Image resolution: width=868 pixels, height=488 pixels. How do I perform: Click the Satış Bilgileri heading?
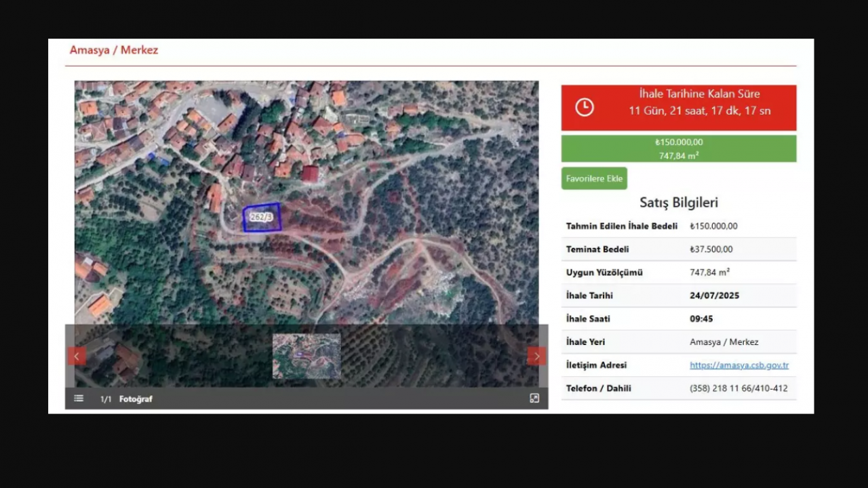(678, 202)
